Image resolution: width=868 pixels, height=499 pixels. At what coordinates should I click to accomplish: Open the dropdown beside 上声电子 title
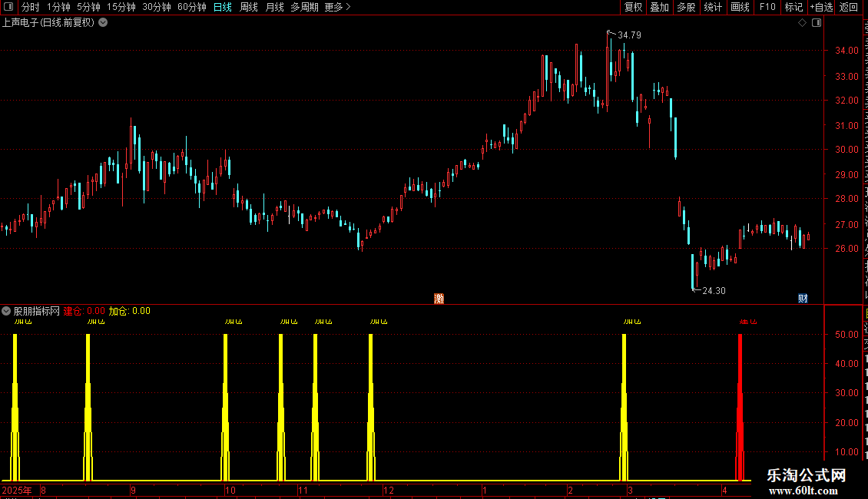103,23
